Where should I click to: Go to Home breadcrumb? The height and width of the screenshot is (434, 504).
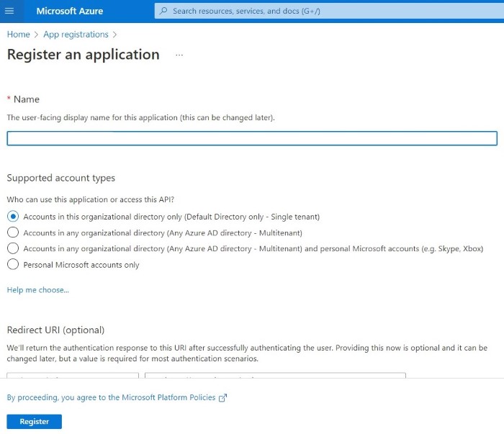pos(18,35)
